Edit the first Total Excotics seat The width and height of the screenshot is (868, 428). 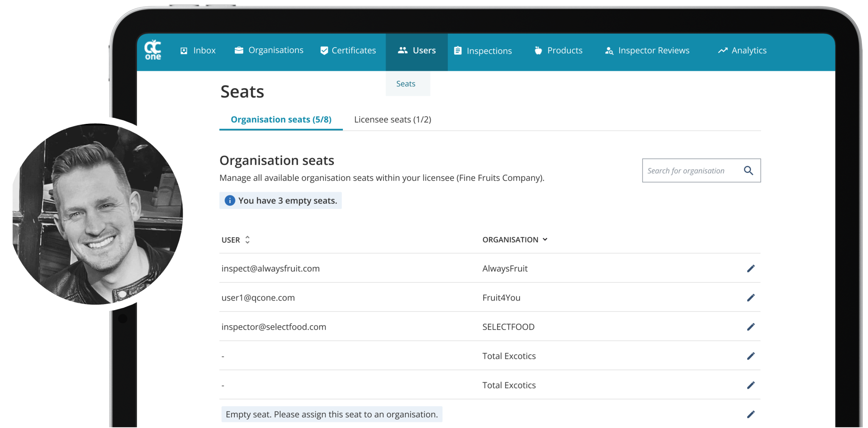[x=751, y=356]
